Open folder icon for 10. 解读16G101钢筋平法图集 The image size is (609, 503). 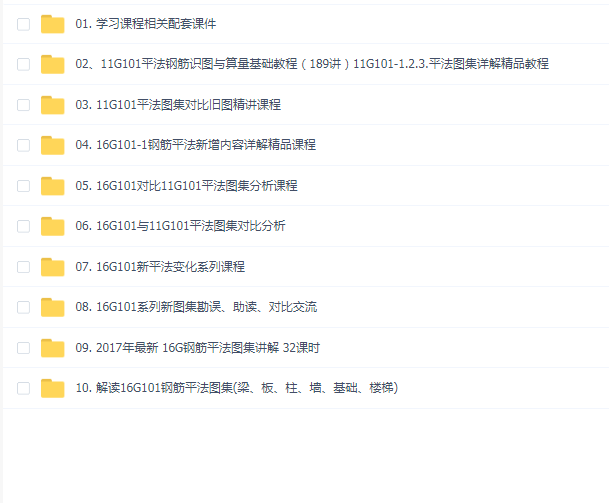tap(52, 388)
